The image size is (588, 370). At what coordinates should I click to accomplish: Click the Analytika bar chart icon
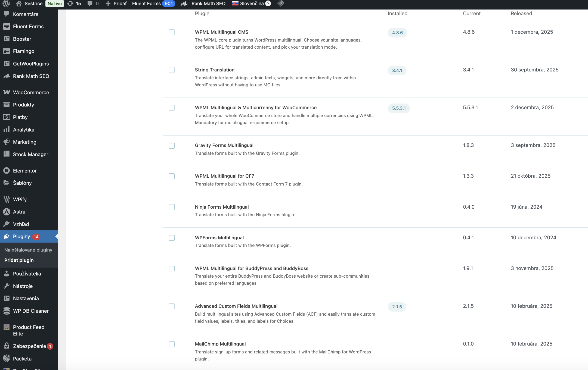click(7, 130)
